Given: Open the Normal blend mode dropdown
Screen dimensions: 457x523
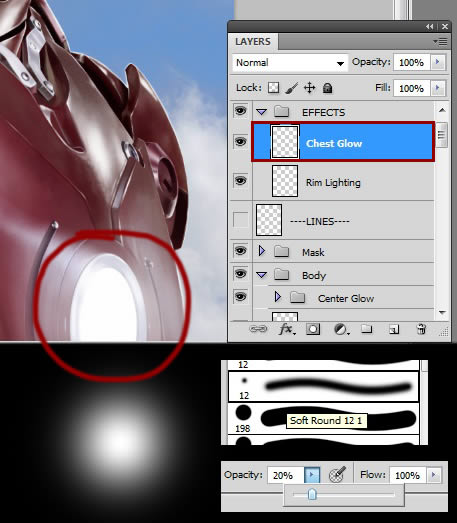Looking at the screenshot, I should (x=290, y=63).
